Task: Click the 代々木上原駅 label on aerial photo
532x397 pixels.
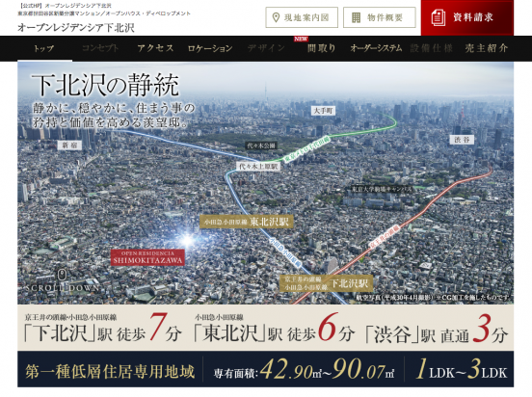Action: [258, 167]
